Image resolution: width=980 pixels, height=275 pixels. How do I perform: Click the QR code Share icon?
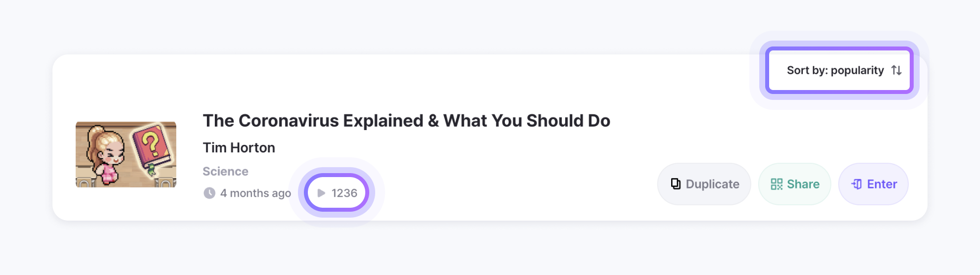(x=777, y=184)
